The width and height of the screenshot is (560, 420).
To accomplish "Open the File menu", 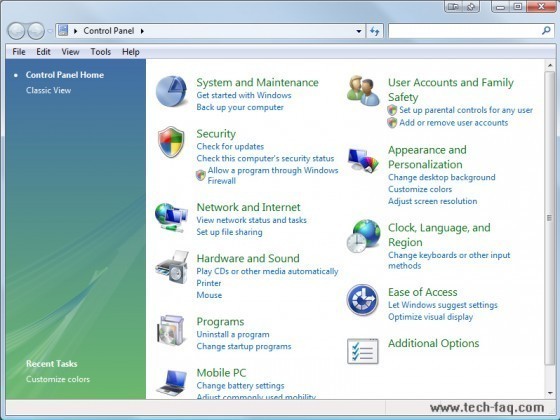I will click(x=19, y=52).
